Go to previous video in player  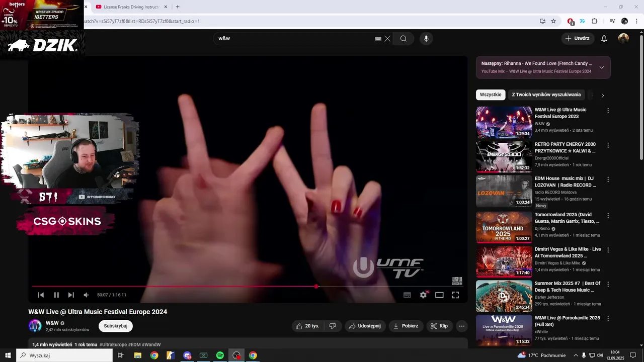click(x=41, y=295)
